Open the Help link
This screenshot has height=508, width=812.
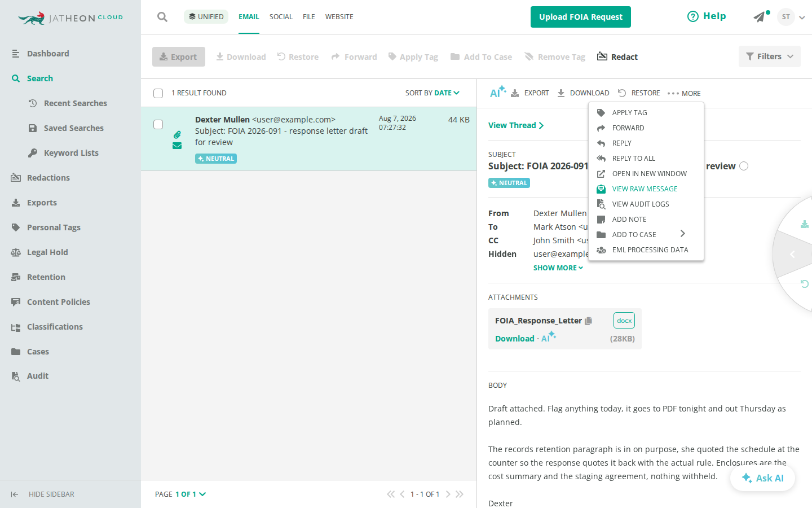707,16
